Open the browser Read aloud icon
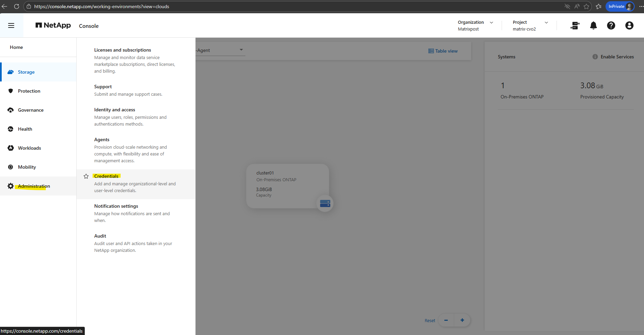Viewport: 644px width, 335px height. click(577, 6)
